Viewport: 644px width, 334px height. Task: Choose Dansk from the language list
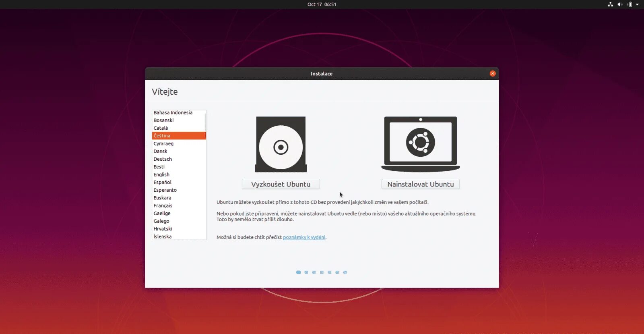179,151
